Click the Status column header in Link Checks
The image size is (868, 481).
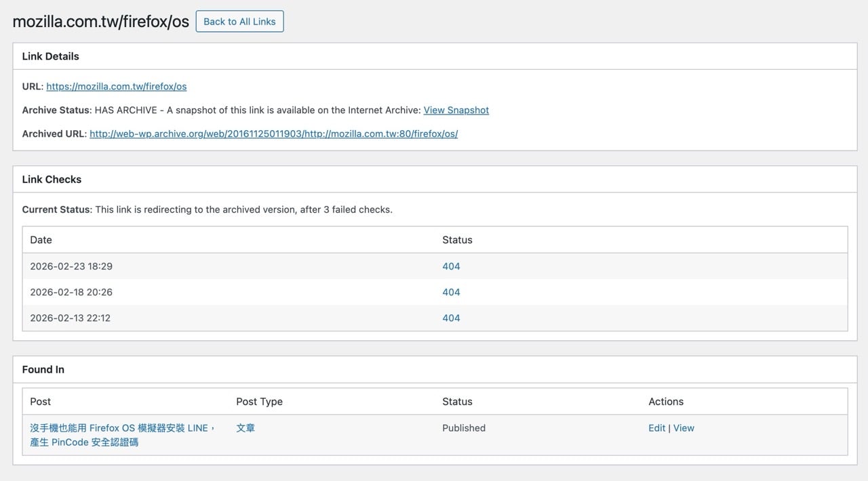tap(457, 239)
